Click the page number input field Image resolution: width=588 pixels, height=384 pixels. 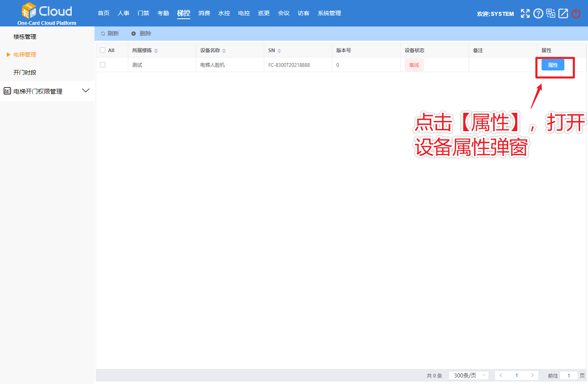coord(568,375)
